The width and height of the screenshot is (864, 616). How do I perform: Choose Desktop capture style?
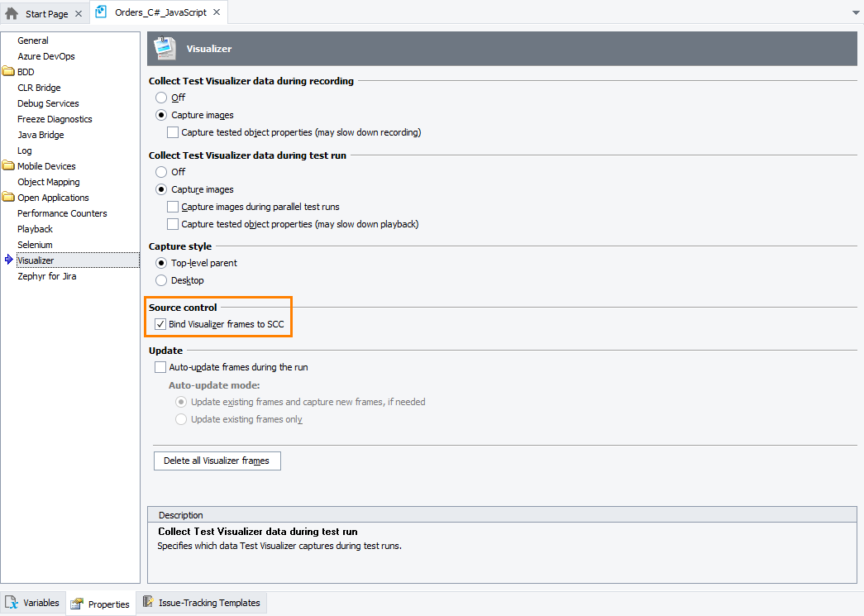(x=161, y=279)
